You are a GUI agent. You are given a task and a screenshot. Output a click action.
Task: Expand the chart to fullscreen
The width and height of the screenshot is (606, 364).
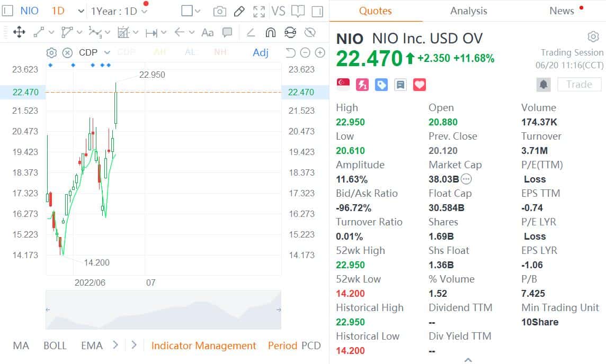pos(259,11)
